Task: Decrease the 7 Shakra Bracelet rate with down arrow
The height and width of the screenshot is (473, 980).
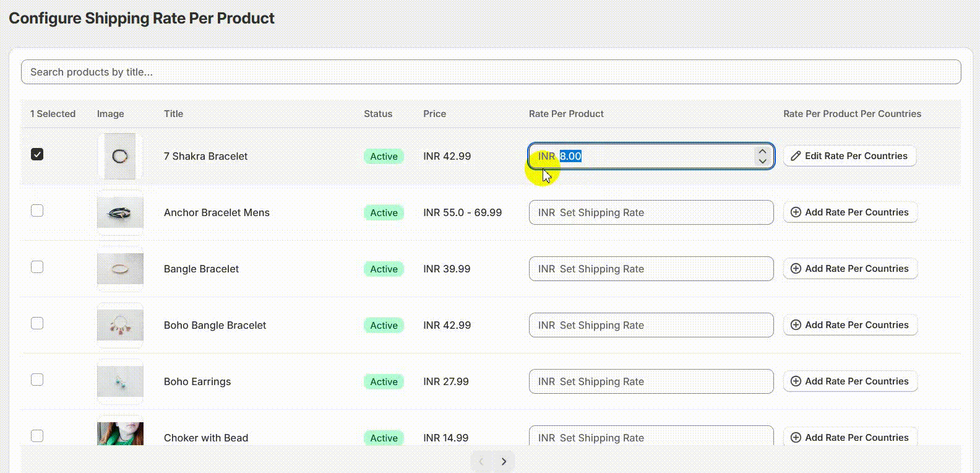Action: pyautogui.click(x=762, y=161)
